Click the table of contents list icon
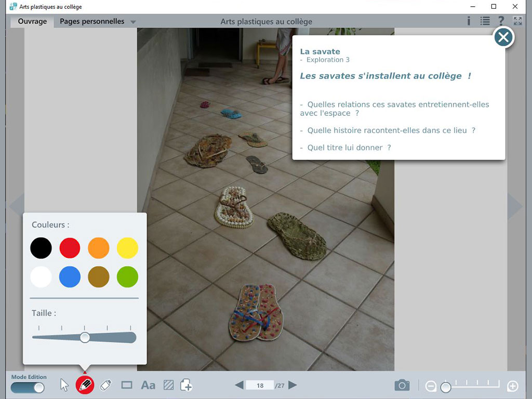 [485, 21]
